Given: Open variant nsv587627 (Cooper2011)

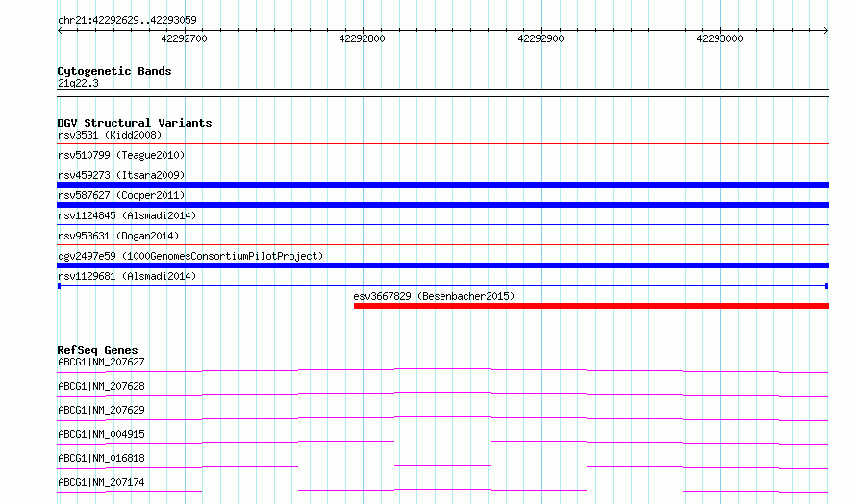Looking at the screenshot, I should point(121,195).
